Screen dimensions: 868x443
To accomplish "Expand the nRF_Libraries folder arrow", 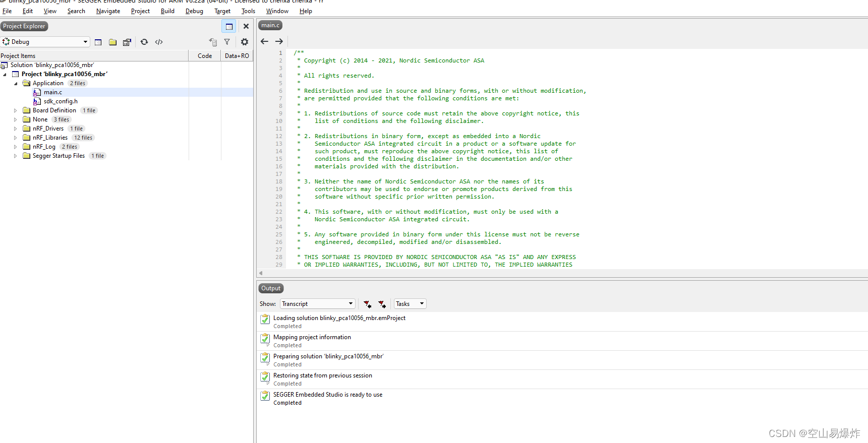I will tap(16, 138).
